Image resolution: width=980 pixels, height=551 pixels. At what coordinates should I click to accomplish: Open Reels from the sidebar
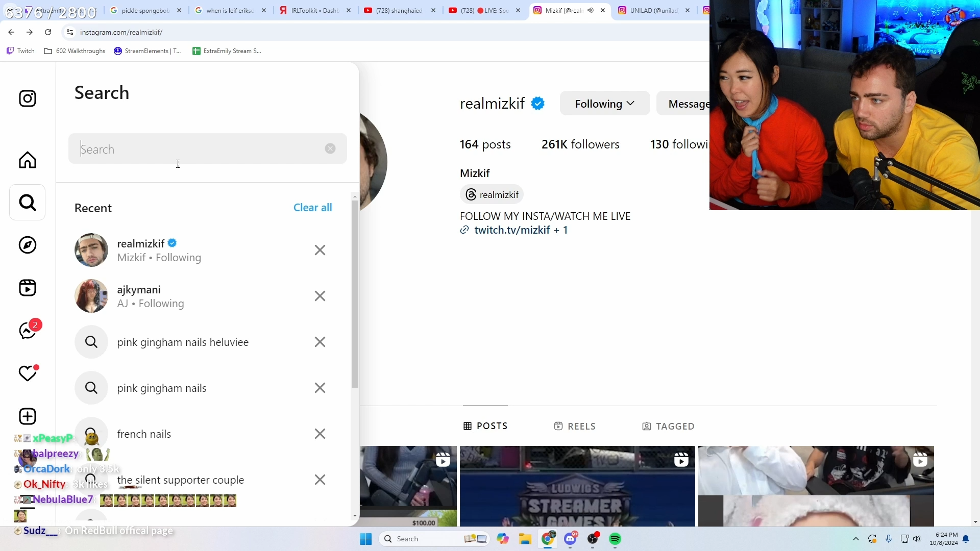pyautogui.click(x=28, y=288)
